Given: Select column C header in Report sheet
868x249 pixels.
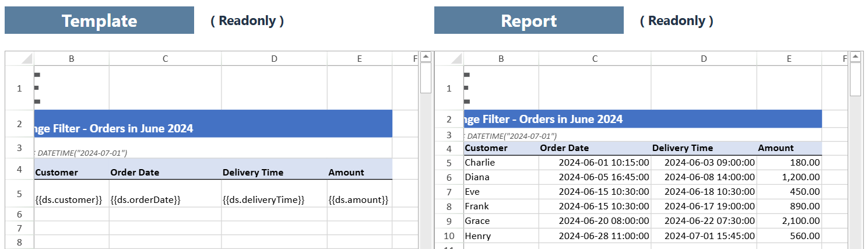Looking at the screenshot, I should tap(595, 58).
